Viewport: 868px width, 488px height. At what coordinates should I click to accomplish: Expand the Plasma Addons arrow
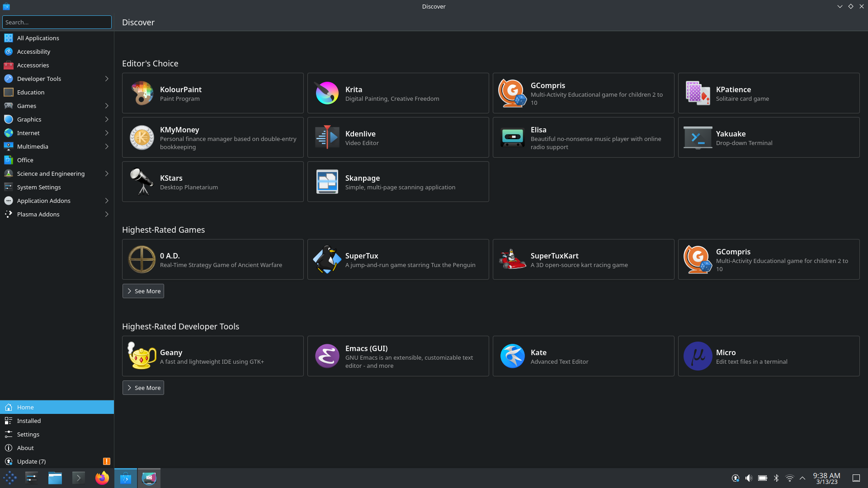[107, 214]
